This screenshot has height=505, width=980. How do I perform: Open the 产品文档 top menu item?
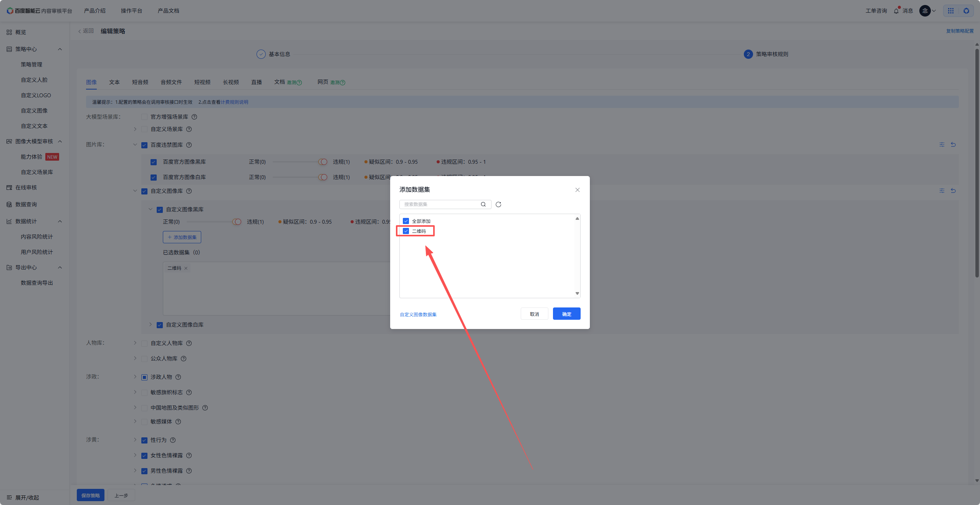(168, 11)
